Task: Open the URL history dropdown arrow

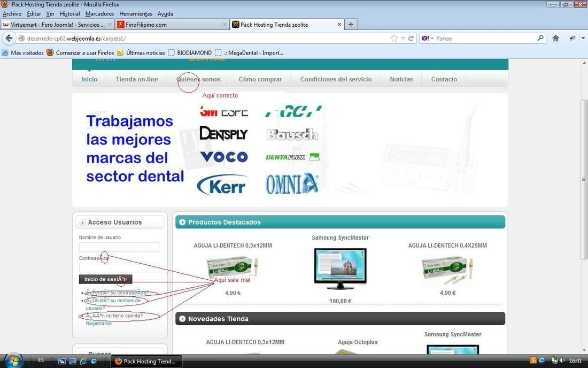Action: pos(403,39)
